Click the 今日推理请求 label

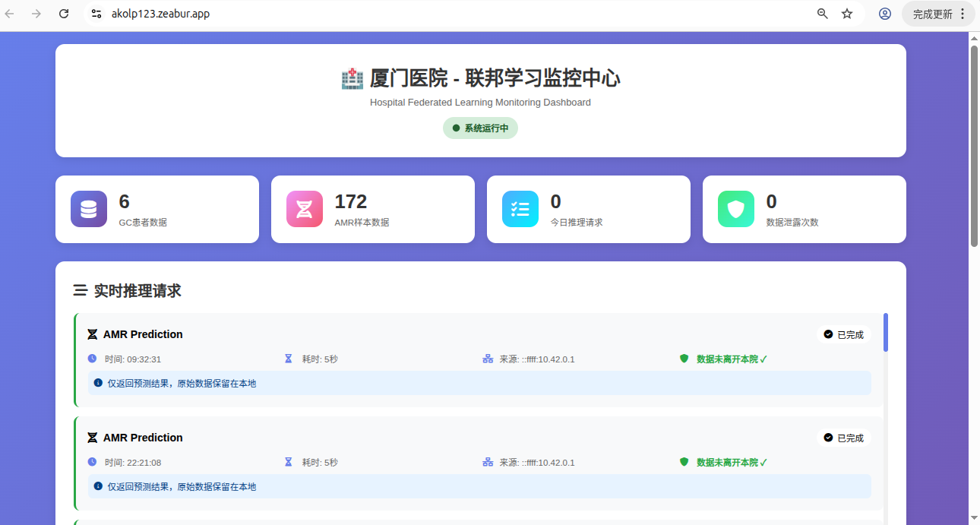577,223
